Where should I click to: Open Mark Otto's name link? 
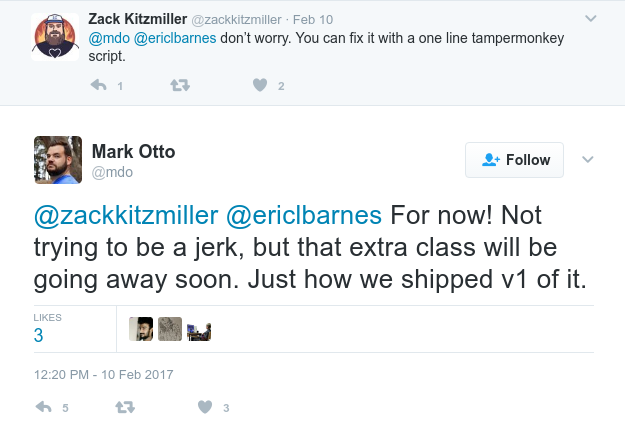tap(133, 152)
